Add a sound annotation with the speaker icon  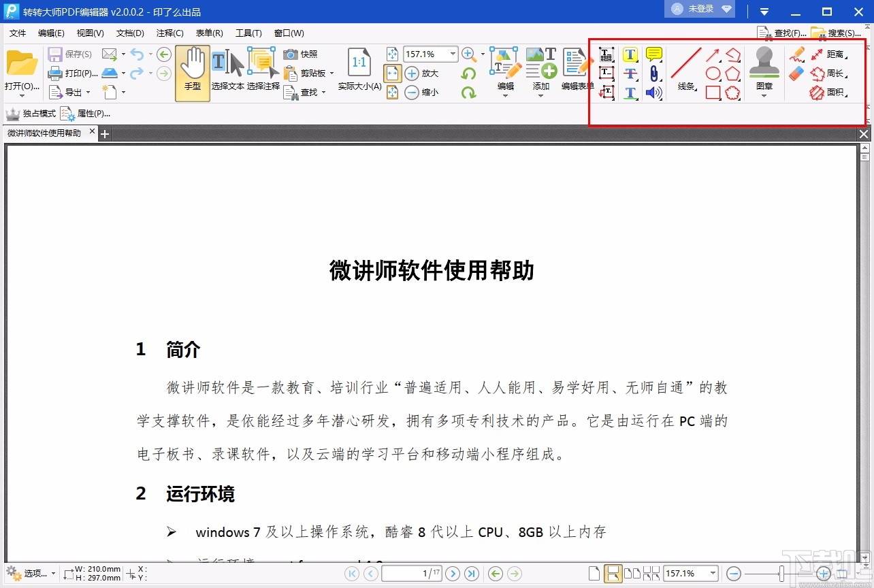click(x=653, y=93)
